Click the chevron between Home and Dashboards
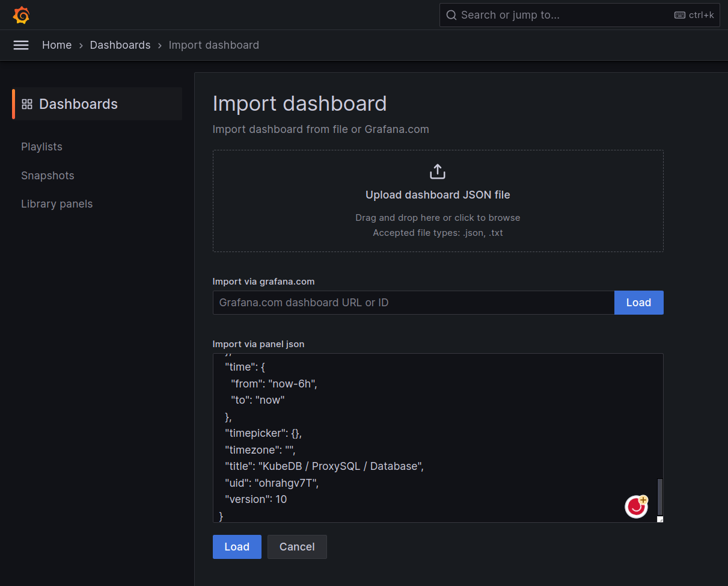This screenshot has width=728, height=586. click(80, 45)
